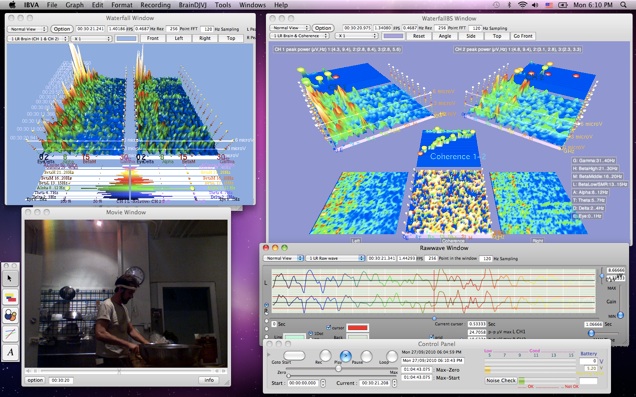
Task: Select the arrow pointer tool in palette
Action: click(x=10, y=278)
